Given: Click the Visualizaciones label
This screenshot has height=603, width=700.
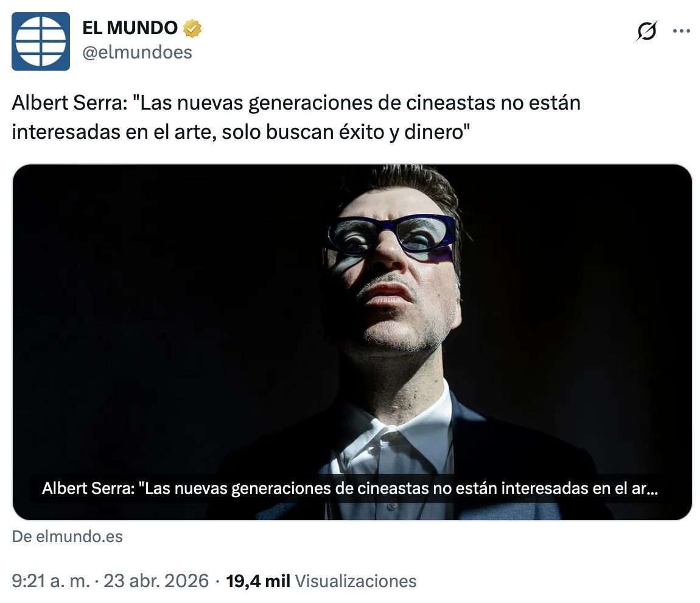Looking at the screenshot, I should pyautogui.click(x=356, y=581).
